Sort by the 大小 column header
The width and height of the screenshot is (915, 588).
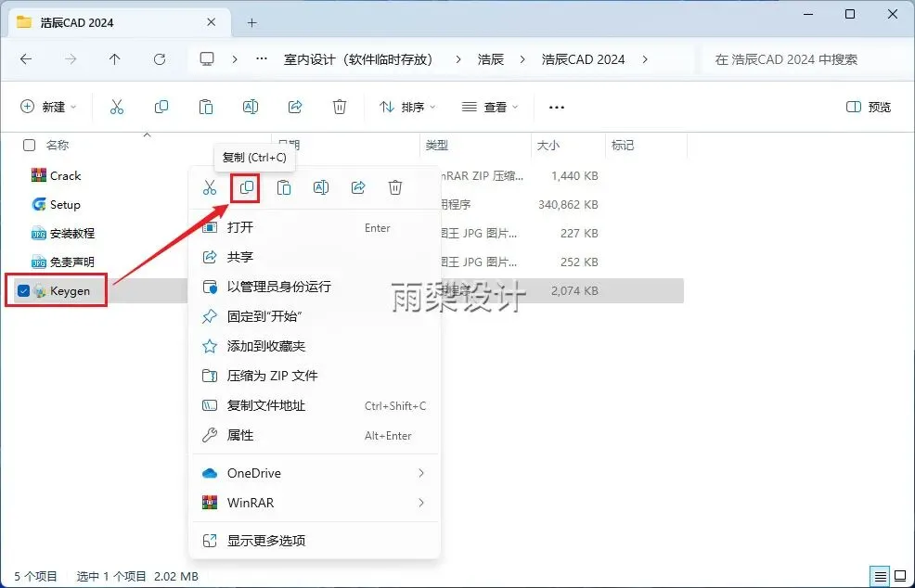(548, 146)
